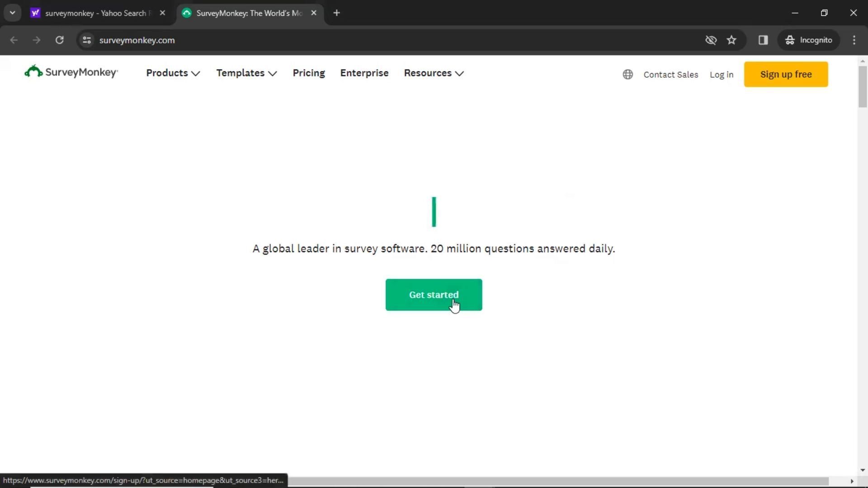Switch to the Yahoo Search tab
868x488 pixels.
(96, 13)
